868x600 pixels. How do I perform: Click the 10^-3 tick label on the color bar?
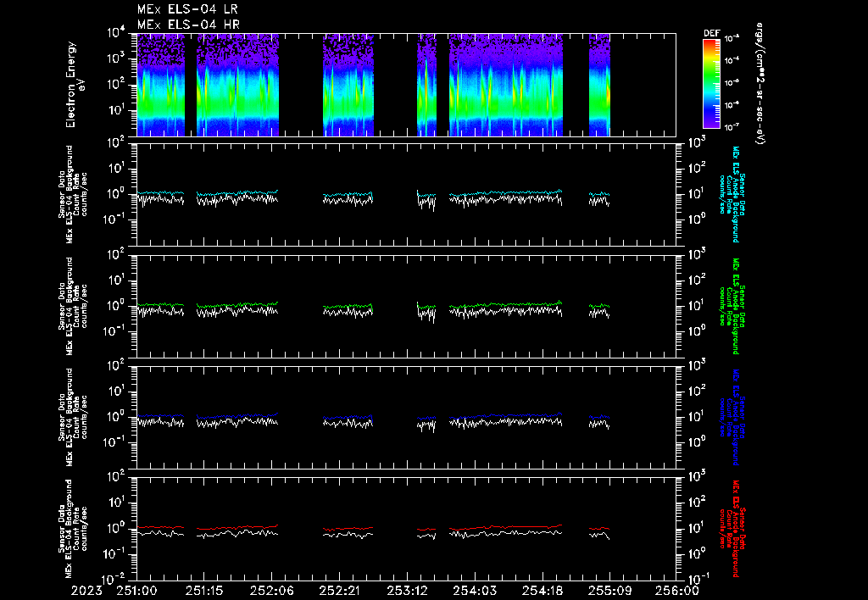click(x=732, y=39)
